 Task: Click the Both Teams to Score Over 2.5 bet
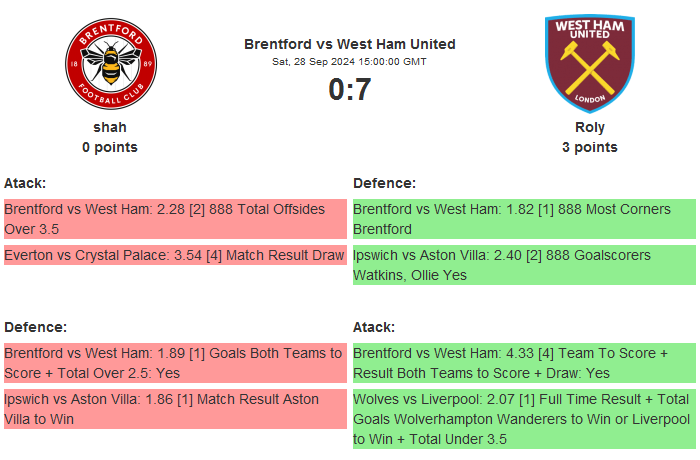(x=175, y=363)
